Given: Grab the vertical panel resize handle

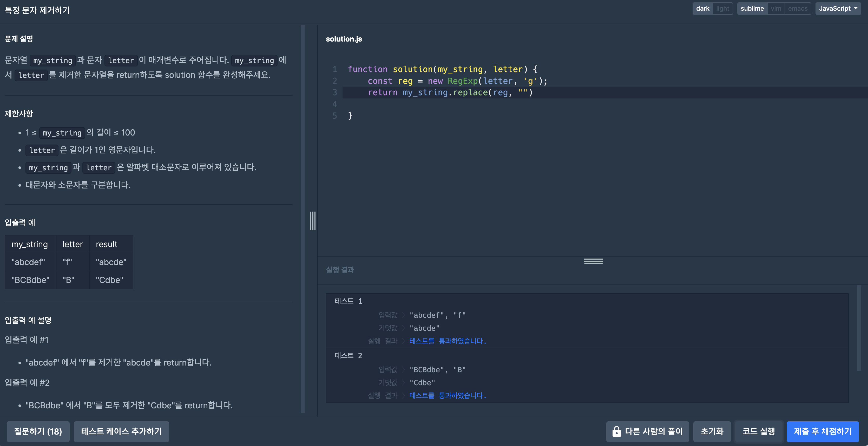Looking at the screenshot, I should pos(313,221).
